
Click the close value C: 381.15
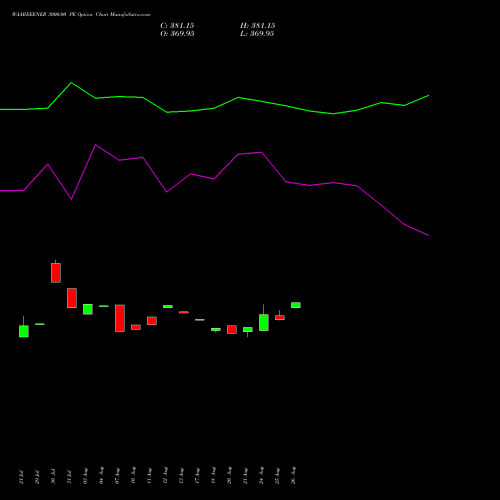pyautogui.click(x=177, y=26)
